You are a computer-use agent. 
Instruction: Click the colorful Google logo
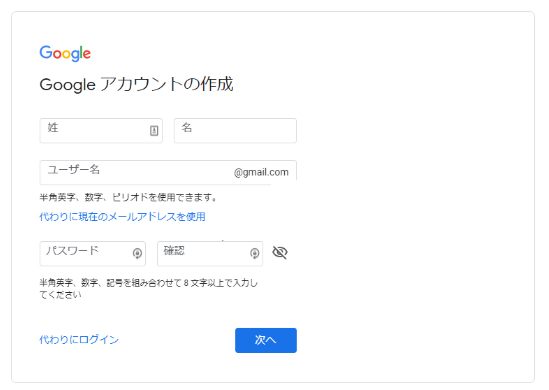coord(65,53)
